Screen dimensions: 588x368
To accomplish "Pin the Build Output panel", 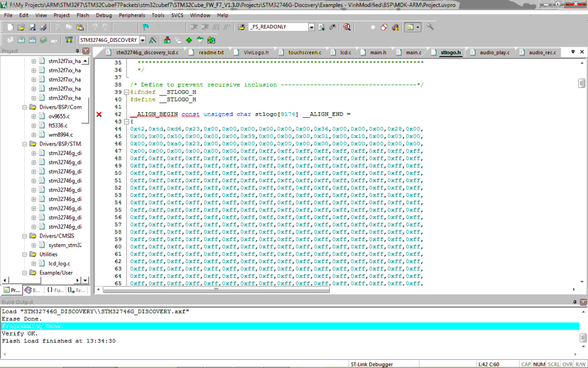I will coord(575,302).
